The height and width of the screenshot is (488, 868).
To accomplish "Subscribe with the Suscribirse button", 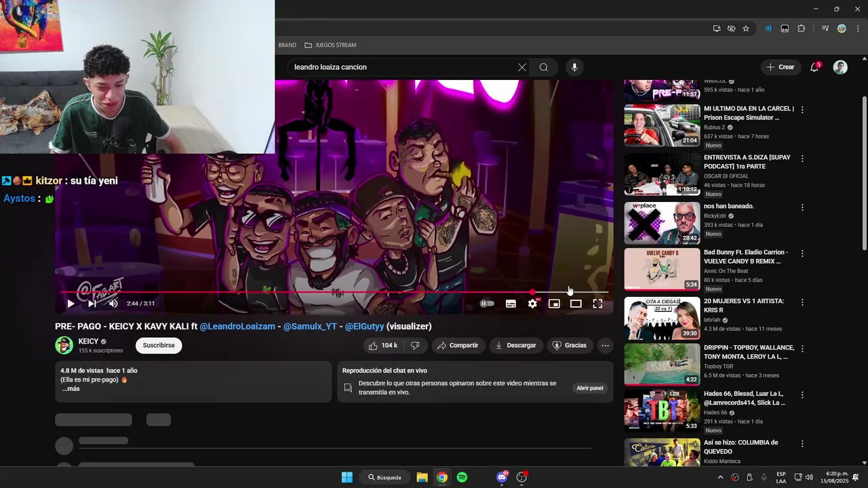I will pos(159,346).
